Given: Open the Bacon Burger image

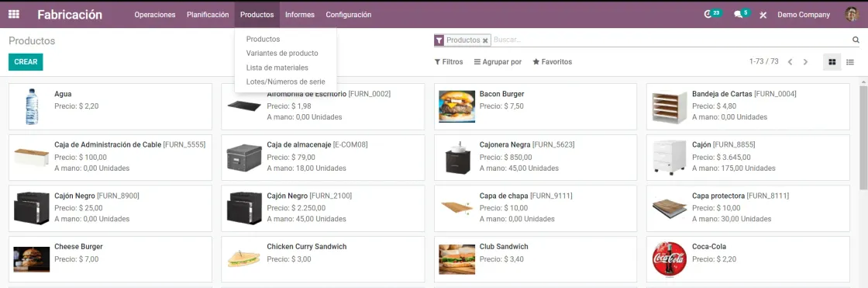Looking at the screenshot, I should tap(456, 106).
